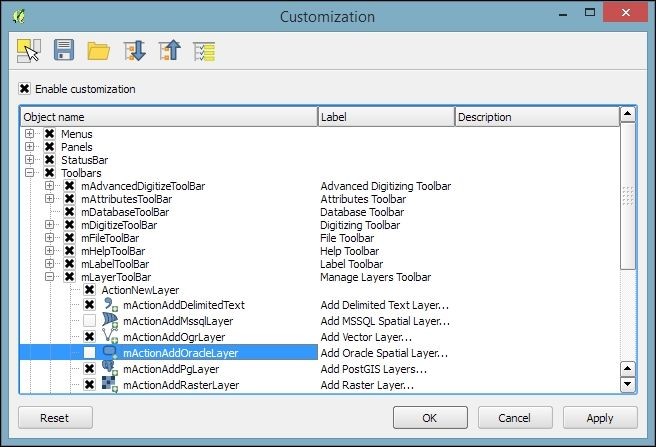Screen dimensions: 656x447
Task: Click the Reset button
Action: click(56, 417)
